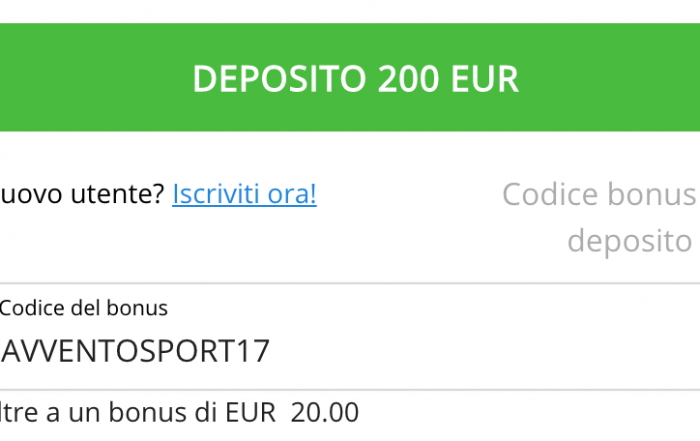
Task: Click the white strip above the green button
Action: pyautogui.click(x=350, y=11)
